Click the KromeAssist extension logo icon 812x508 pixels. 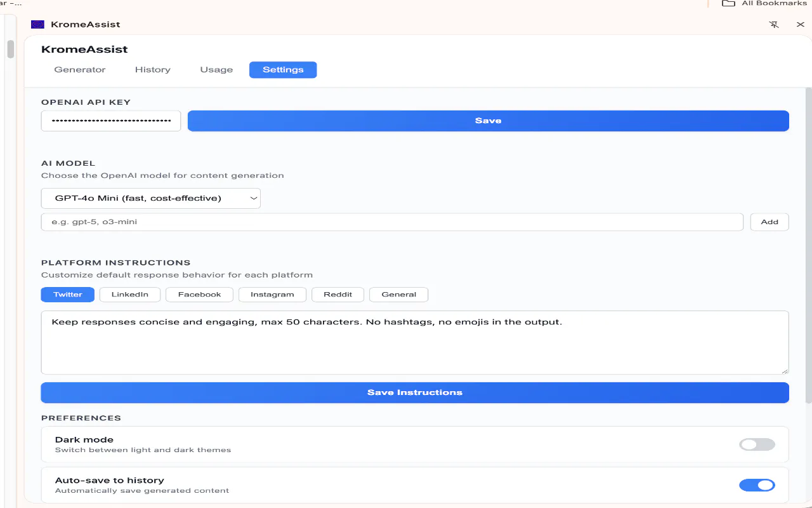(x=37, y=24)
